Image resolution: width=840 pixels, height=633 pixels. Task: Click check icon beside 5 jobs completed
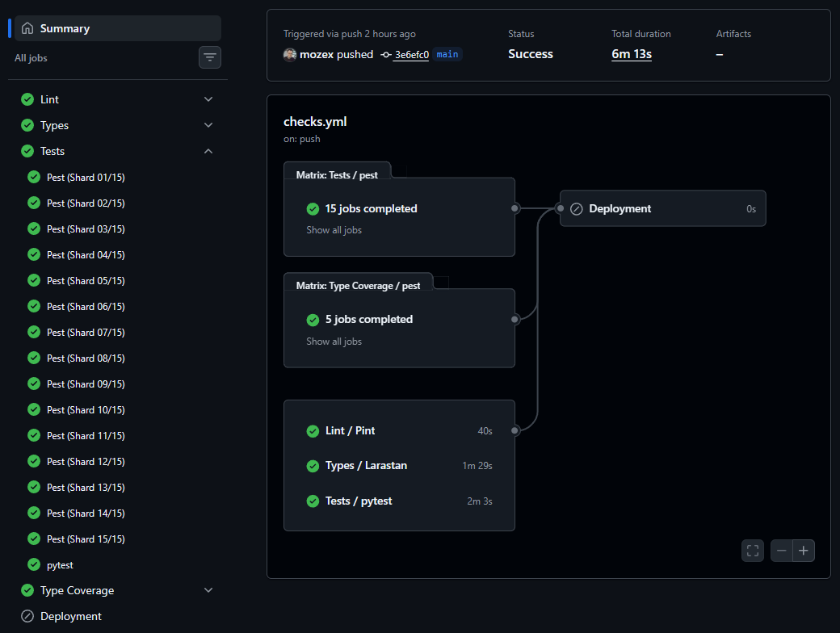pyautogui.click(x=313, y=320)
